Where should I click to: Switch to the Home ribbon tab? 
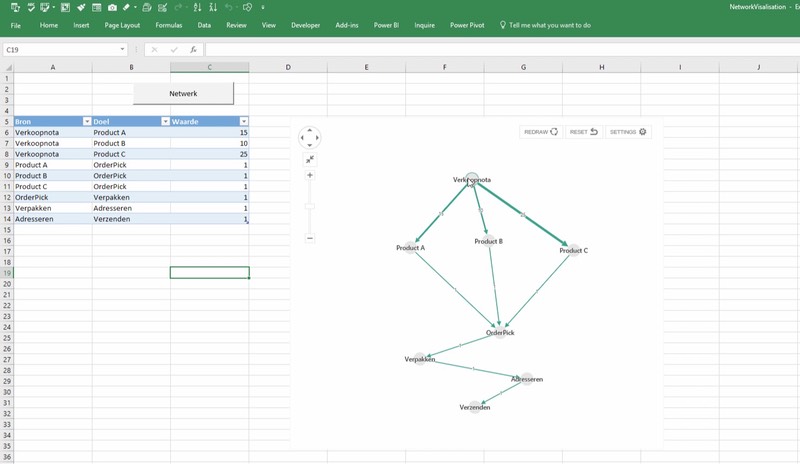[48, 25]
